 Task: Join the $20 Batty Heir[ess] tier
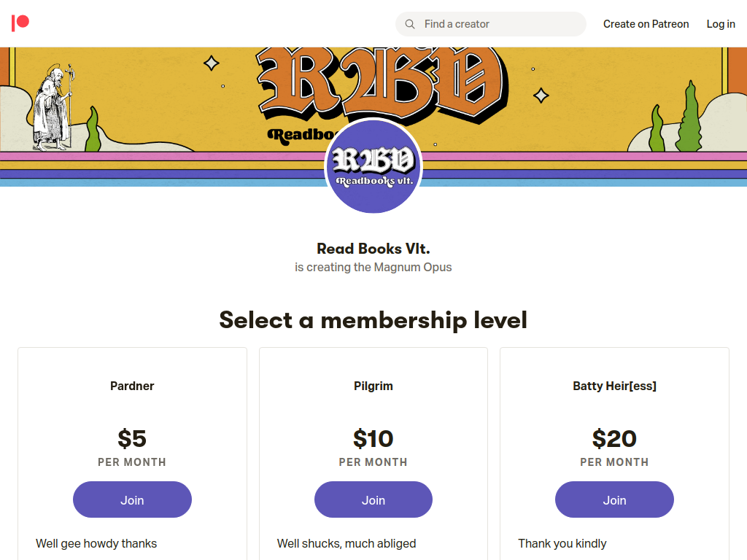[614, 499]
